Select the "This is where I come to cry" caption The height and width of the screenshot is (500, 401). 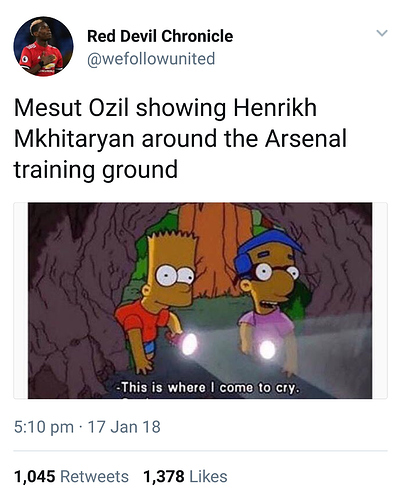208,388
